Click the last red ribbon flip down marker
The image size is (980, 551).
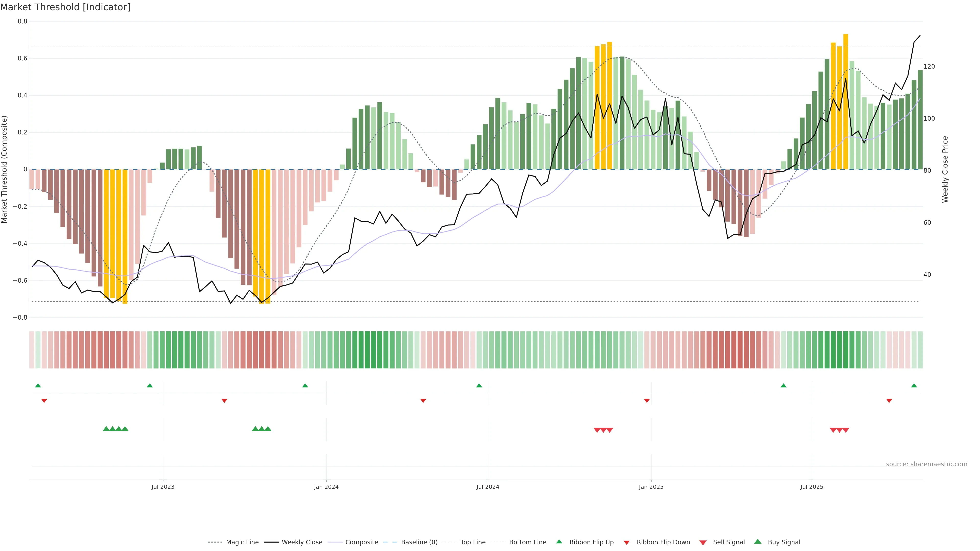point(889,400)
